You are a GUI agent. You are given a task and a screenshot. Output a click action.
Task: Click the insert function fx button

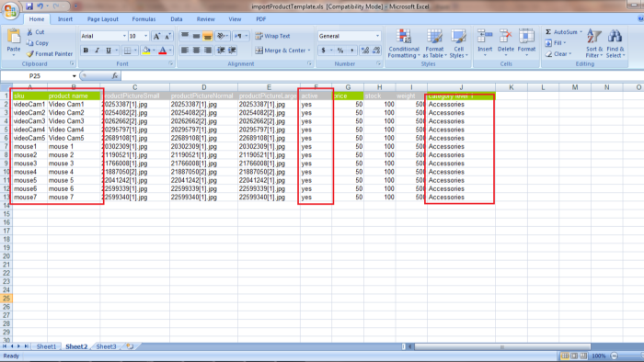pyautogui.click(x=115, y=76)
